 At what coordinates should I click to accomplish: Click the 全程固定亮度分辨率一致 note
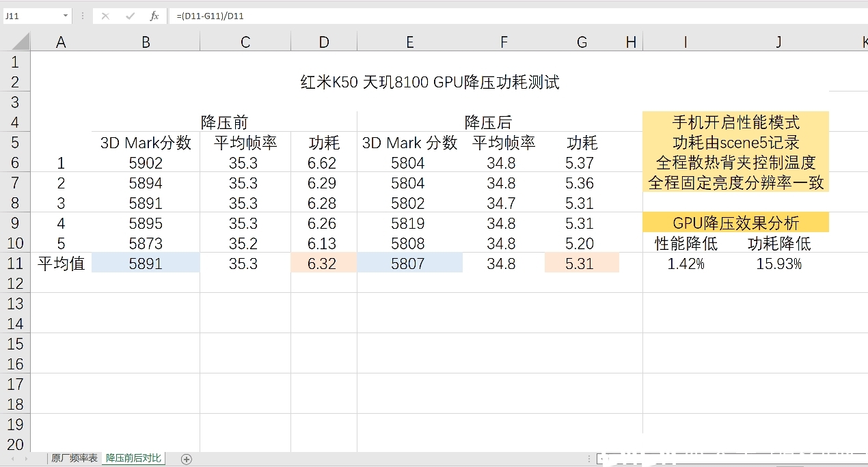[735, 183]
